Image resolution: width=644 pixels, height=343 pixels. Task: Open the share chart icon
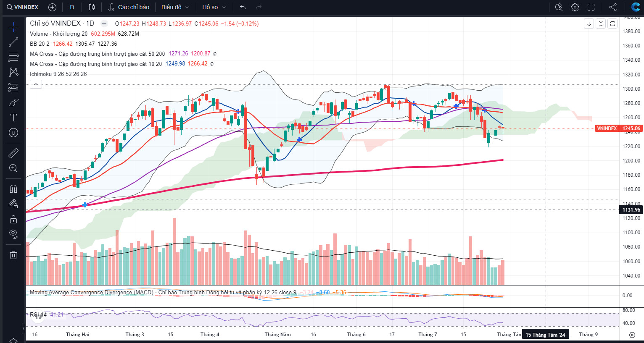613,7
